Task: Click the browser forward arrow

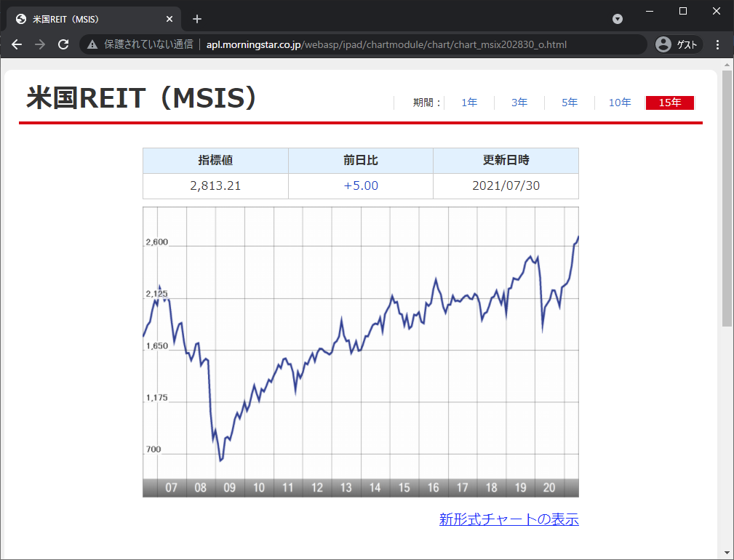Action: tap(40, 44)
